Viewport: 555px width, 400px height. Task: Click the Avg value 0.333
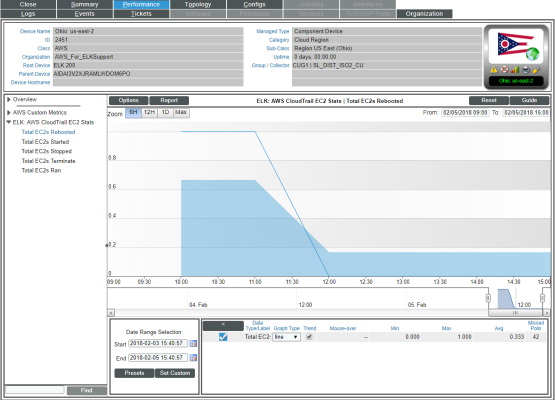[517, 337]
